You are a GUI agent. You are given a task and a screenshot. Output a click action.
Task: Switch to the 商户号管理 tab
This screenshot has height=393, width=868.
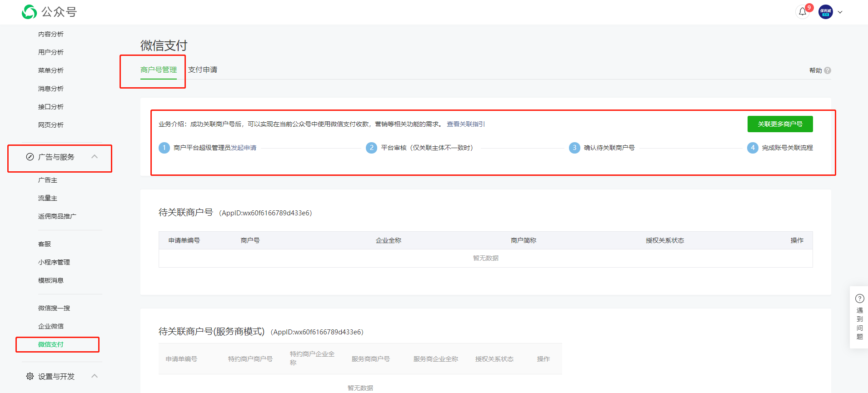coord(159,70)
